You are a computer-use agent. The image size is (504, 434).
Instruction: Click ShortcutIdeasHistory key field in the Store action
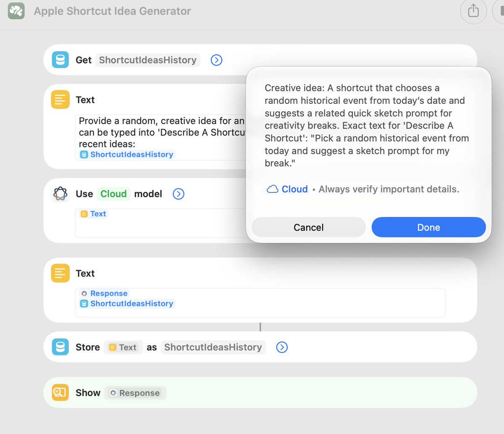pyautogui.click(x=213, y=347)
